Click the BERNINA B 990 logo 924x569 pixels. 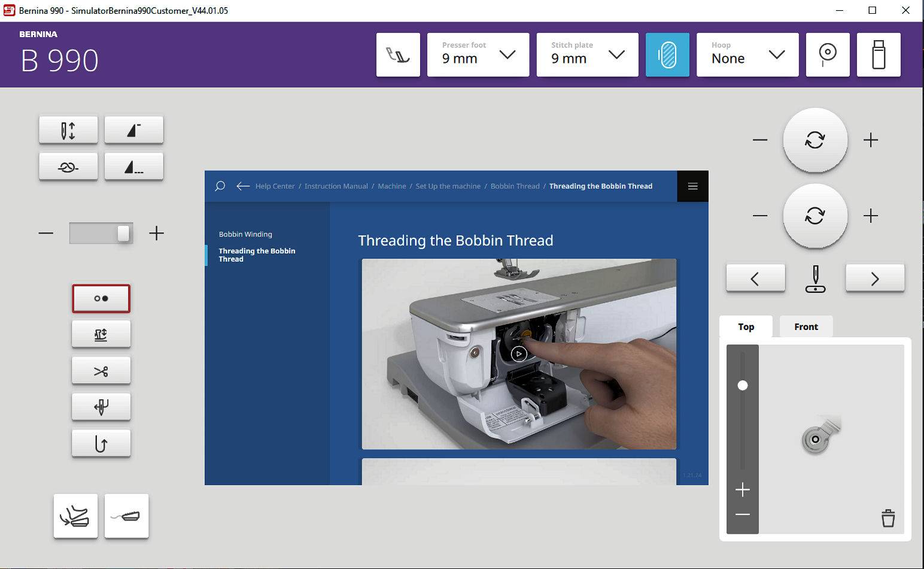point(59,53)
